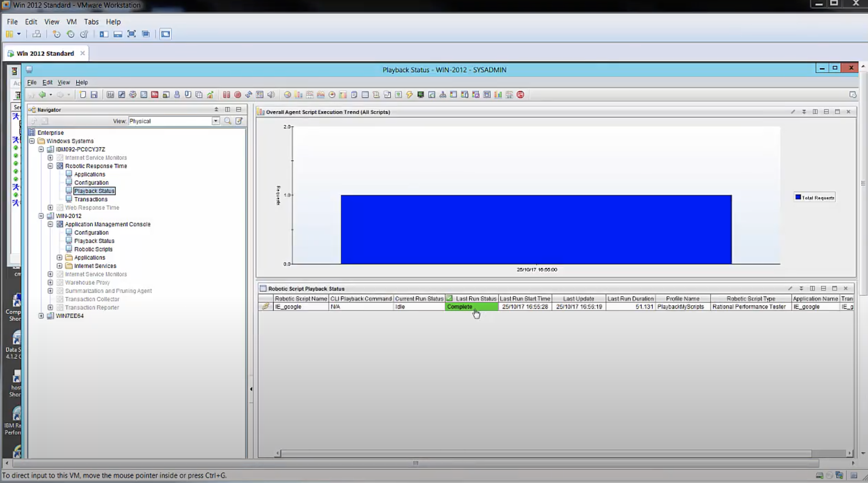The image size is (868, 483).
Task: Open the VMware VM menu
Action: (71, 22)
